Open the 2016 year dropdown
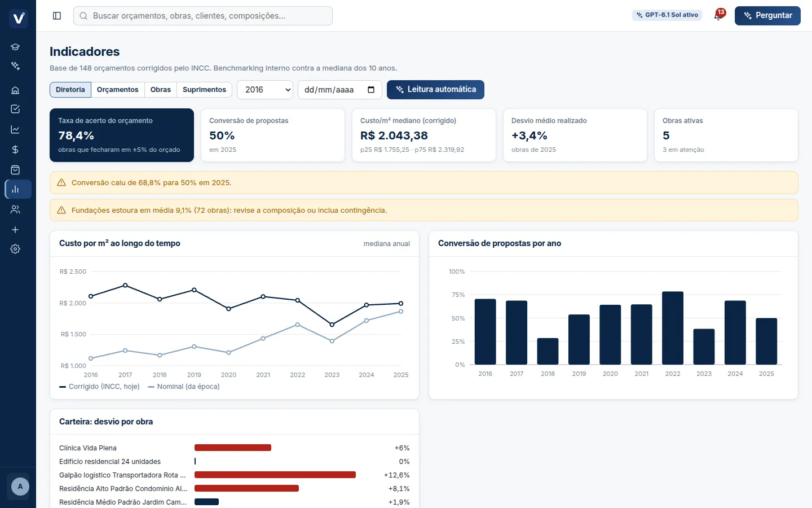 pos(265,90)
